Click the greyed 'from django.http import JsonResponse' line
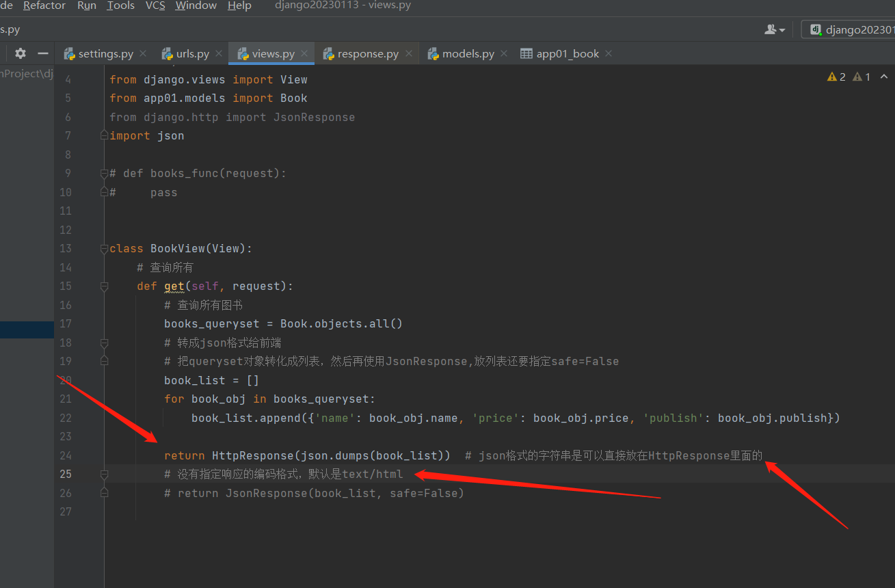This screenshot has width=895, height=588. [232, 117]
